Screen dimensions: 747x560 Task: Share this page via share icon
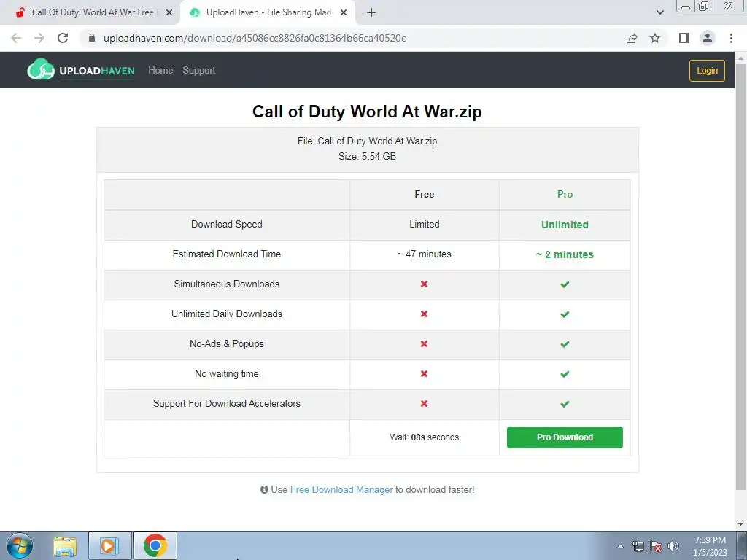[x=632, y=38]
